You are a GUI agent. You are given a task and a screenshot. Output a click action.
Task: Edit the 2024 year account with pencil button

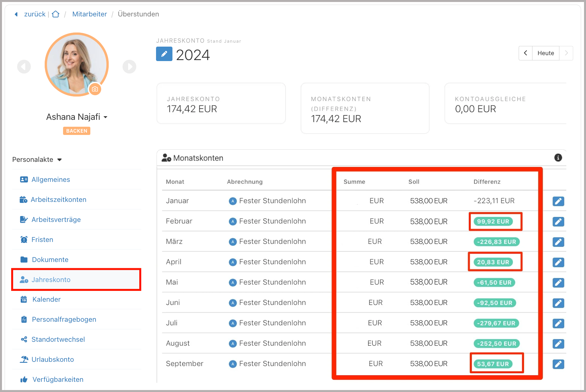[x=164, y=54]
